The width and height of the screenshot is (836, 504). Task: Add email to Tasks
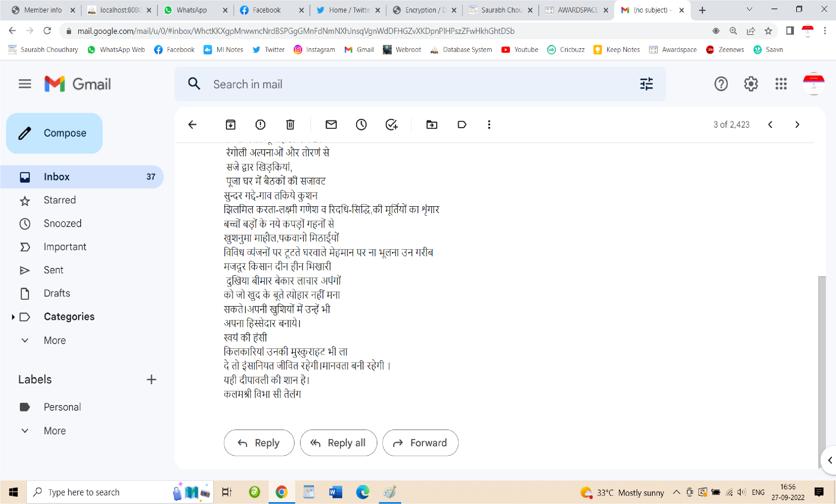click(x=391, y=125)
